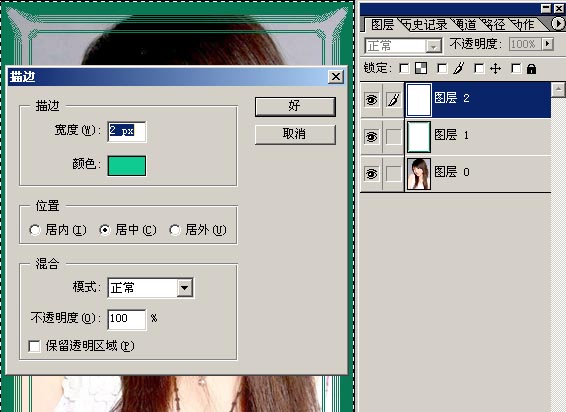The width and height of the screenshot is (566, 412).
Task: Toggle the lock position checkbox
Action: click(x=479, y=68)
